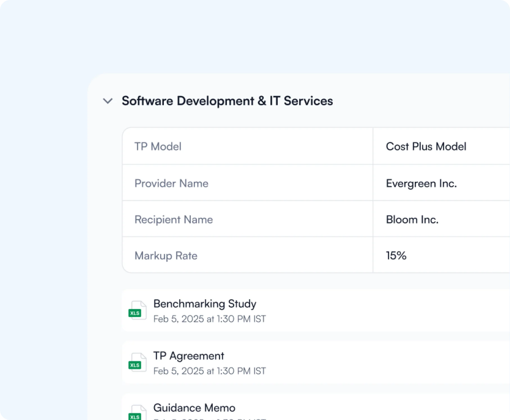Viewport: 510px width, 420px height.
Task: Click the green XLS badge on Guidance Memo file
Action: [135, 416]
